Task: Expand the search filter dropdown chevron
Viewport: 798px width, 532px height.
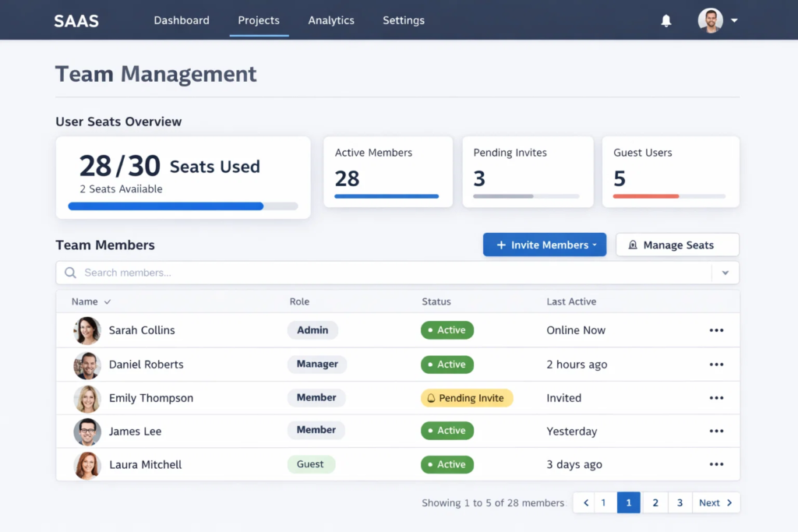Action: 725,273
